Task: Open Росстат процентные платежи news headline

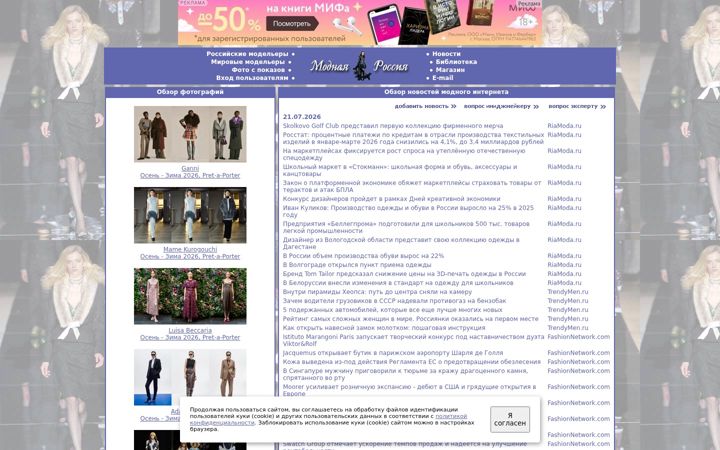Action: pyautogui.click(x=413, y=138)
